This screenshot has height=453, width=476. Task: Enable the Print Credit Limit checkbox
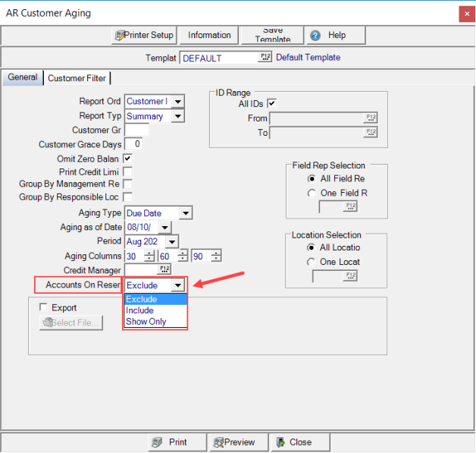[128, 171]
